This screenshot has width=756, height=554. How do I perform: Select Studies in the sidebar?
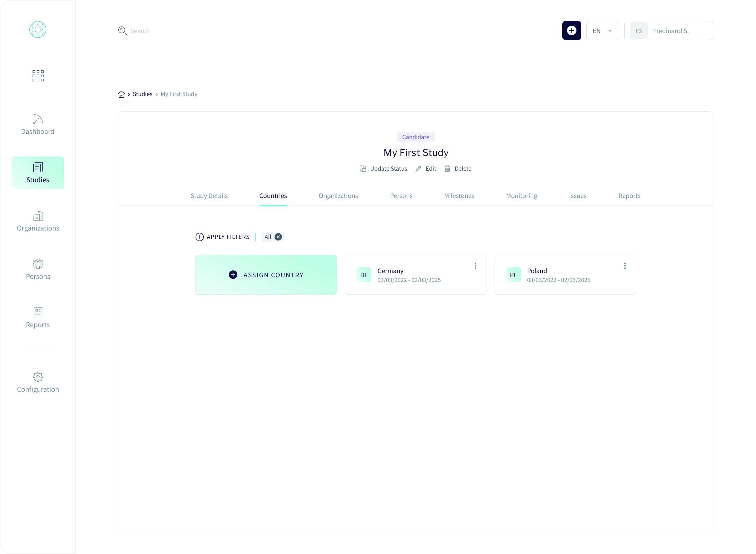[x=38, y=173]
